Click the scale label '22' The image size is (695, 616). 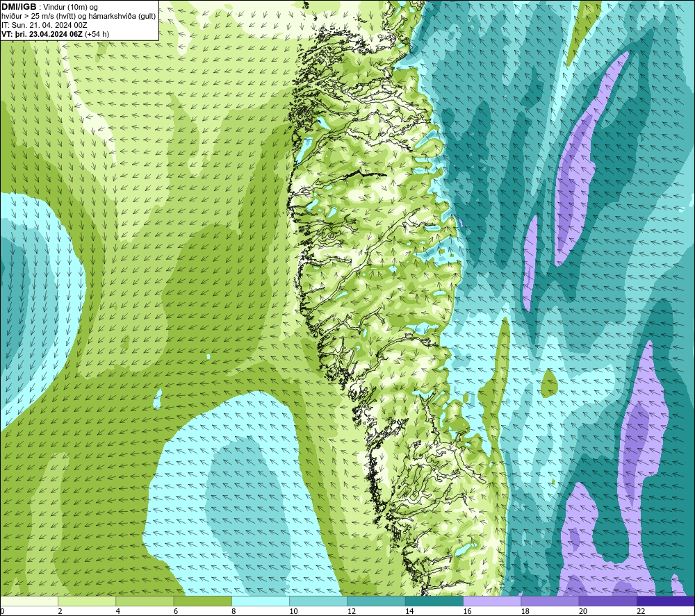pos(641,611)
